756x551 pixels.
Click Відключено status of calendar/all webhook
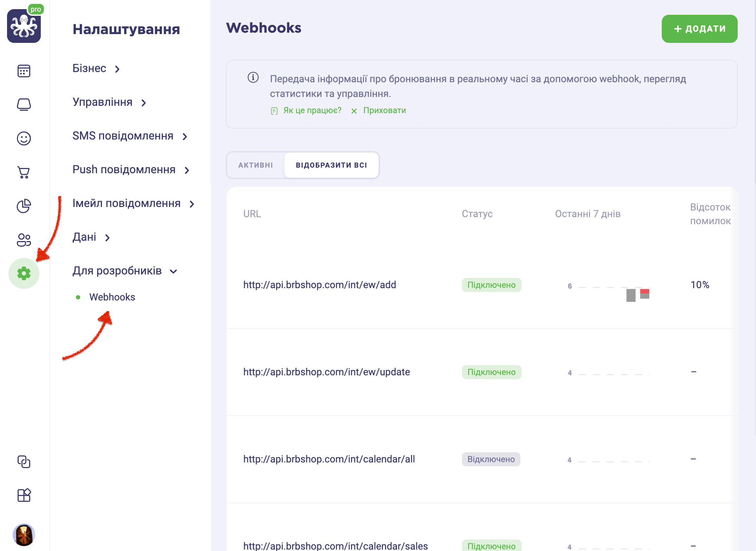(491, 459)
